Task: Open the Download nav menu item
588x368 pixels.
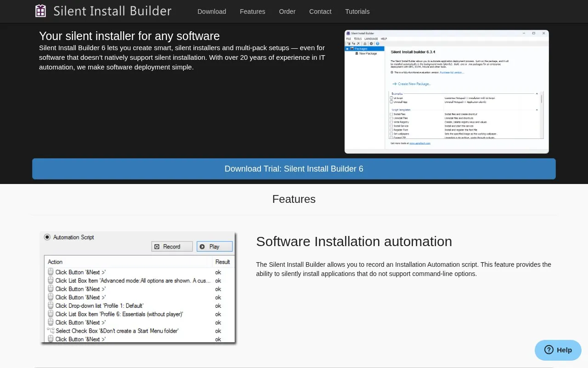Action: click(212, 11)
